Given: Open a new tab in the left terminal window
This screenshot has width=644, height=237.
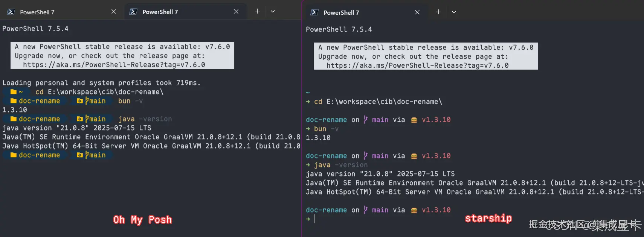Looking at the screenshot, I should coord(257,11).
